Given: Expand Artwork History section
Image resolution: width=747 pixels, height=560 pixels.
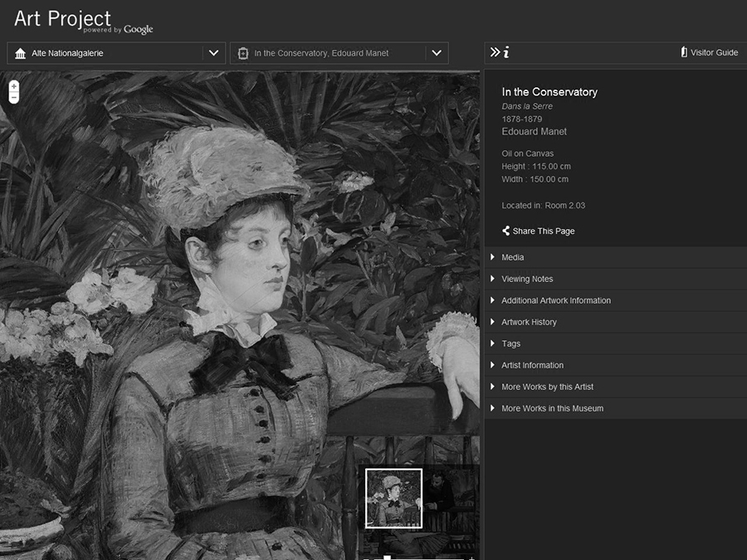Looking at the screenshot, I should click(x=616, y=322).
